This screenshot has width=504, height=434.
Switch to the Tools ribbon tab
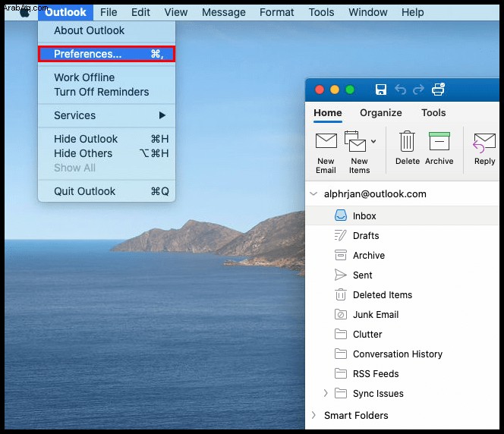pyautogui.click(x=433, y=113)
